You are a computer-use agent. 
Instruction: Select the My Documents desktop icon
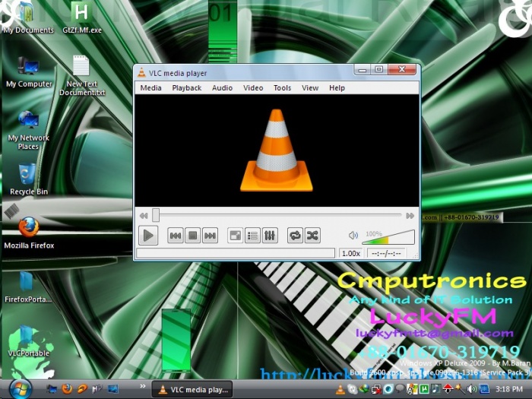[29, 18]
